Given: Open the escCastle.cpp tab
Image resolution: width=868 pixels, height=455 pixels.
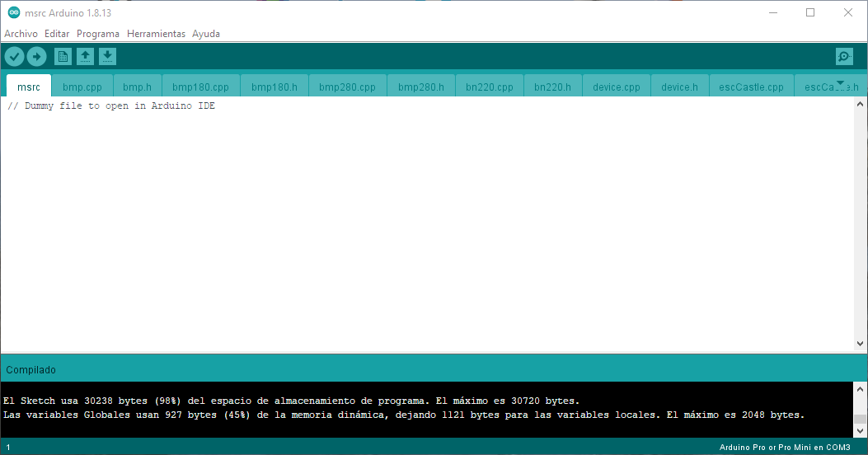Looking at the screenshot, I should click(751, 87).
